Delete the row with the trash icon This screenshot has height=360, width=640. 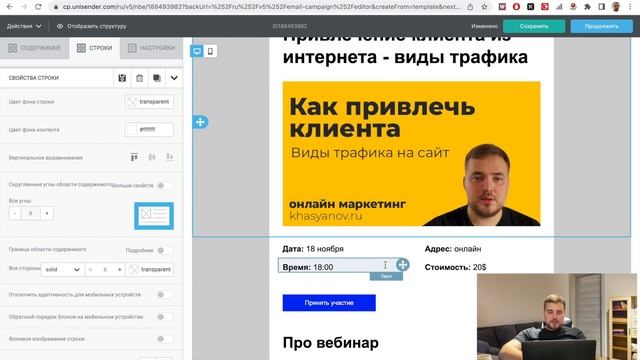tap(140, 78)
